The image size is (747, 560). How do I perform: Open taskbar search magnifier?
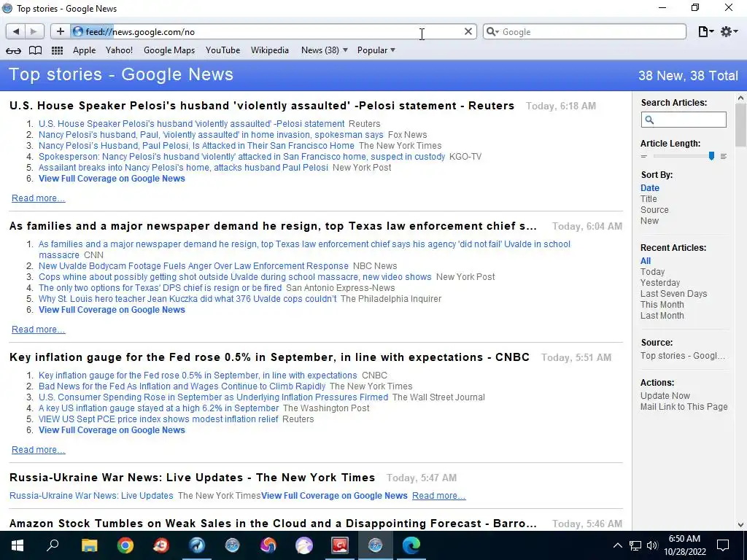pyautogui.click(x=53, y=545)
